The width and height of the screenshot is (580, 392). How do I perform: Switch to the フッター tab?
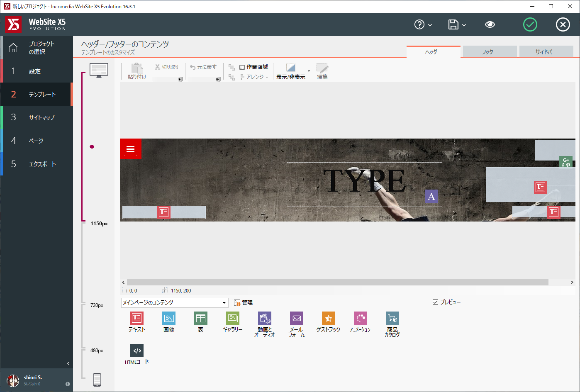(489, 52)
